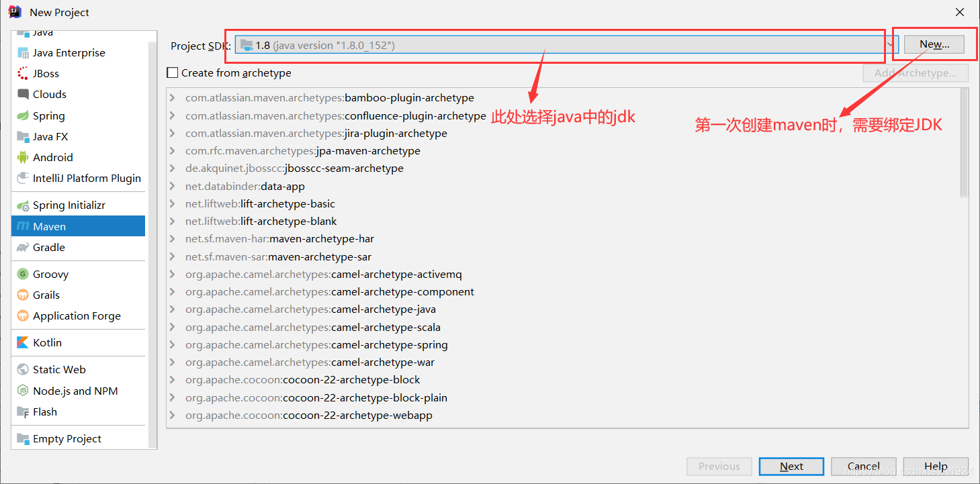
Task: Click the Flash folder icon
Action: 23,412
